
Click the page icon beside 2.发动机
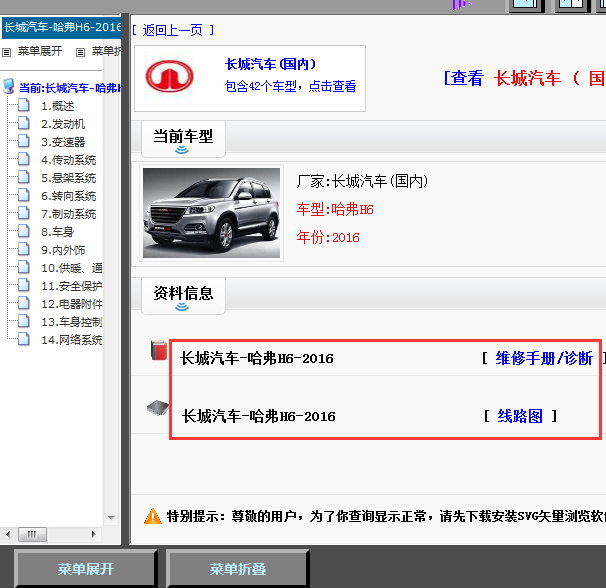pyautogui.click(x=24, y=123)
